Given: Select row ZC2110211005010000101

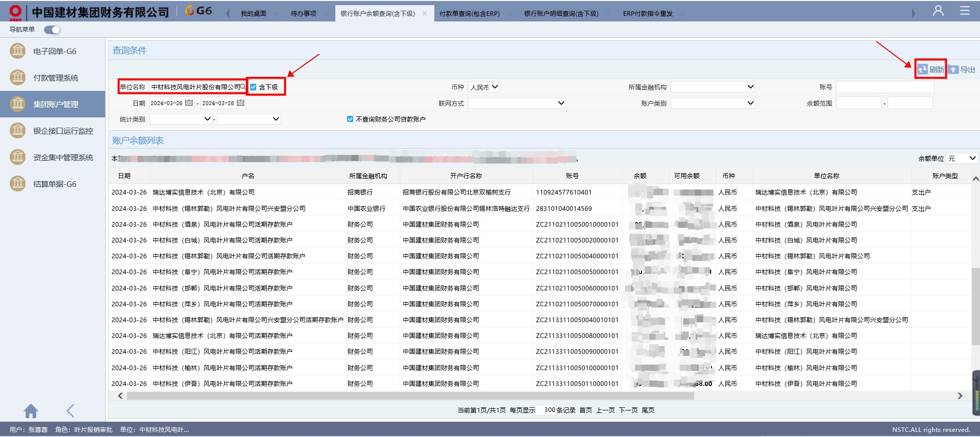Looking at the screenshot, I should point(539,225).
